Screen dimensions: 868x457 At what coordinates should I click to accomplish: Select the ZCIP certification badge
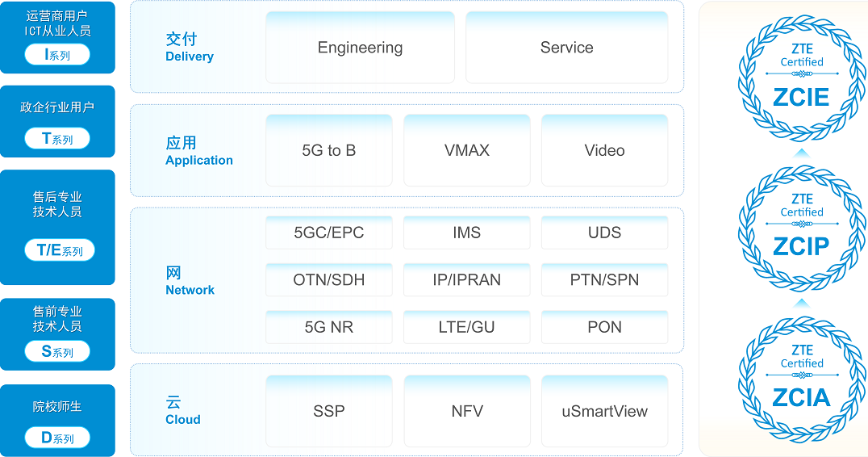pyautogui.click(x=801, y=228)
